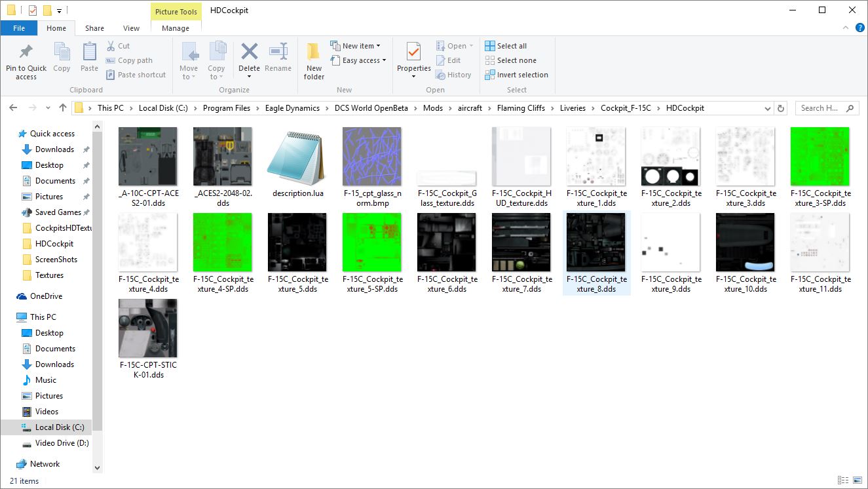Switch to Details view in status bar
Viewport: 868px width, 489px height.
[842, 481]
